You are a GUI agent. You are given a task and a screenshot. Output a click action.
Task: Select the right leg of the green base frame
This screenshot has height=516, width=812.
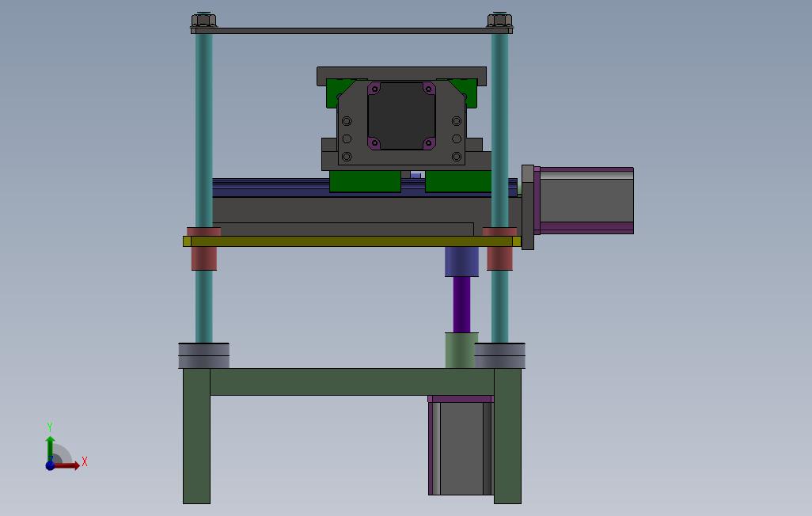507,436
